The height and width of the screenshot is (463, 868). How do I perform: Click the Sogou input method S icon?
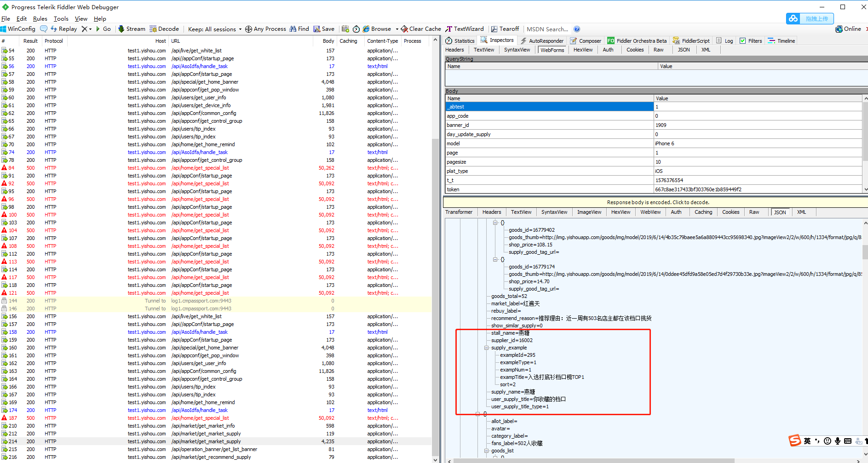[x=794, y=440]
